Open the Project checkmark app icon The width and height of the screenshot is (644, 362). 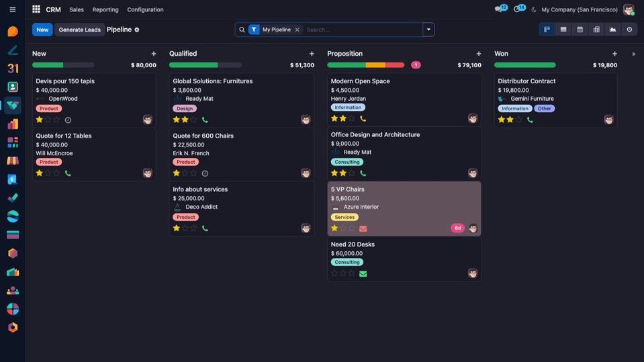(13, 197)
